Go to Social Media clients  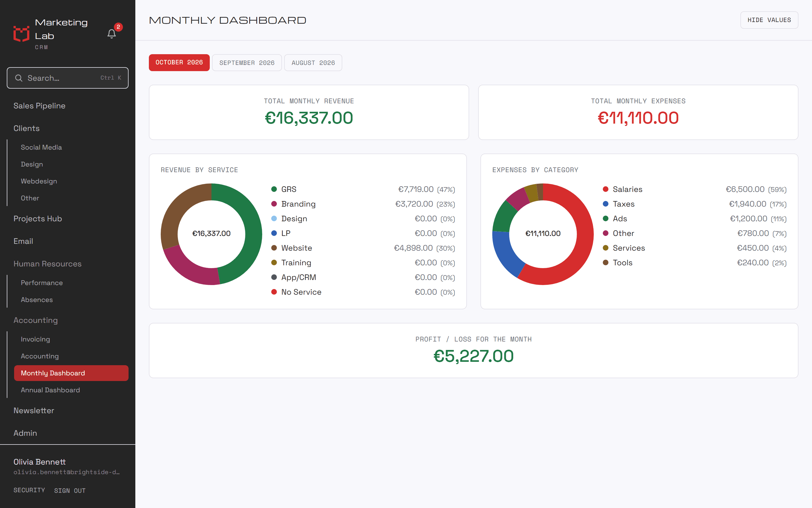pyautogui.click(x=41, y=148)
